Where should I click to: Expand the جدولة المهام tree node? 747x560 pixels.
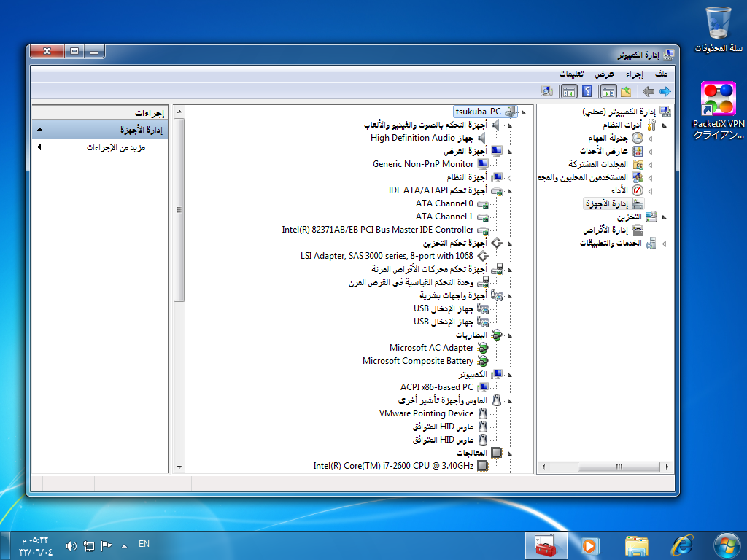tap(650, 139)
